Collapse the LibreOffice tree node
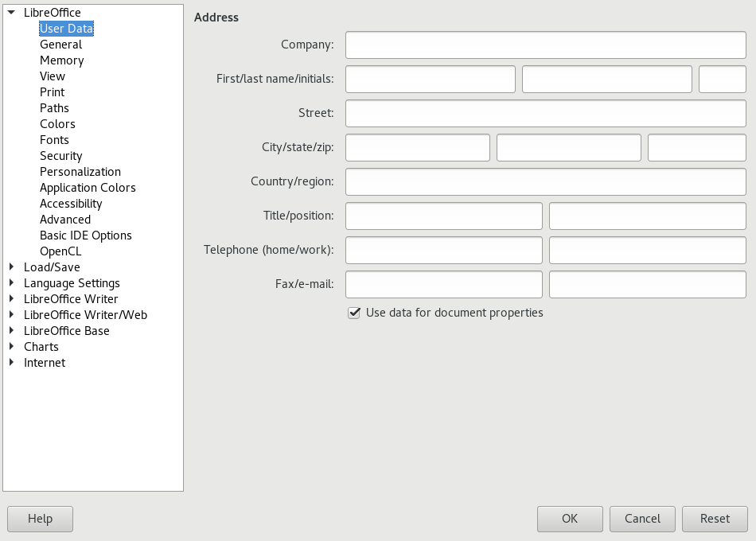 tap(12, 13)
